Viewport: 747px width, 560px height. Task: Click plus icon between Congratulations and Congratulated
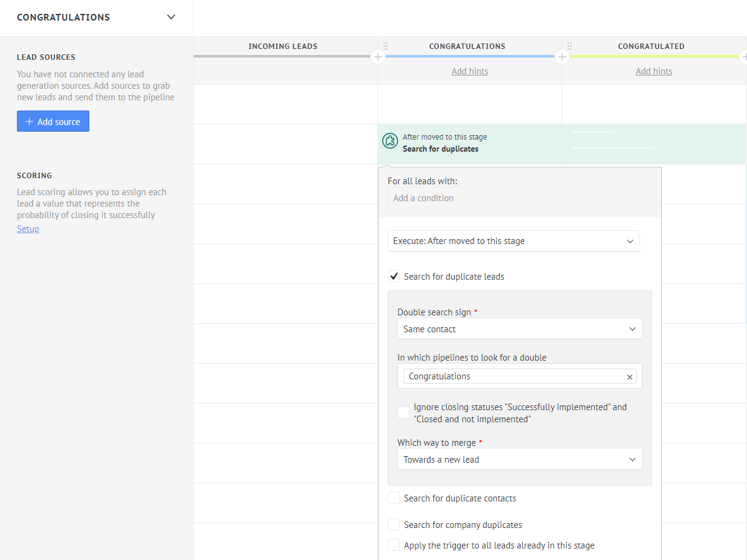coord(562,57)
